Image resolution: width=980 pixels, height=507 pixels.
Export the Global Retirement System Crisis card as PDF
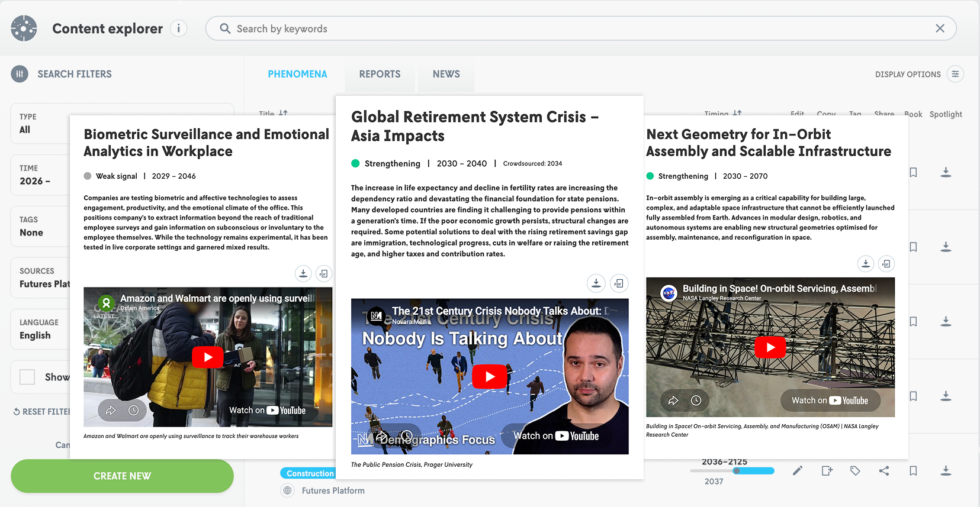pyautogui.click(x=619, y=283)
